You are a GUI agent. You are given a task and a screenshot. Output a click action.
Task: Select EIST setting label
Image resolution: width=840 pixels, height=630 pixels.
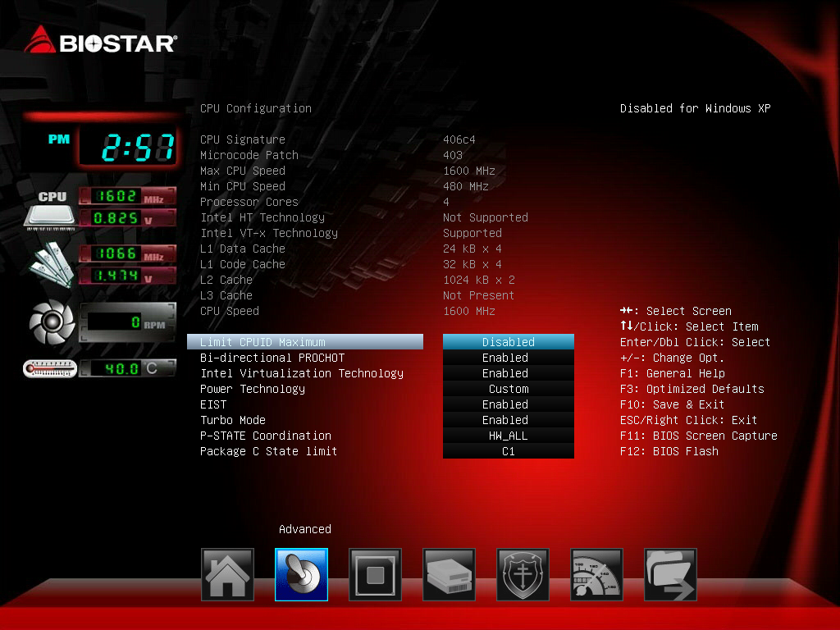pos(213,404)
